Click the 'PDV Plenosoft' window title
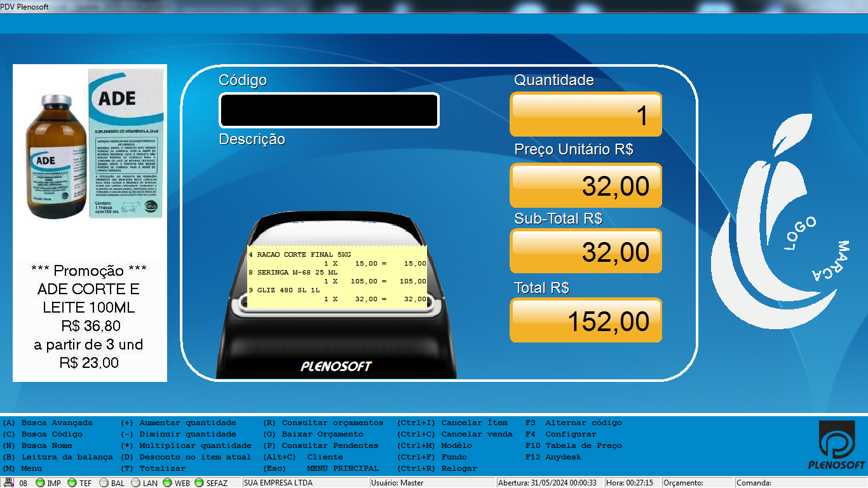The width and height of the screenshot is (868, 488). click(x=25, y=6)
